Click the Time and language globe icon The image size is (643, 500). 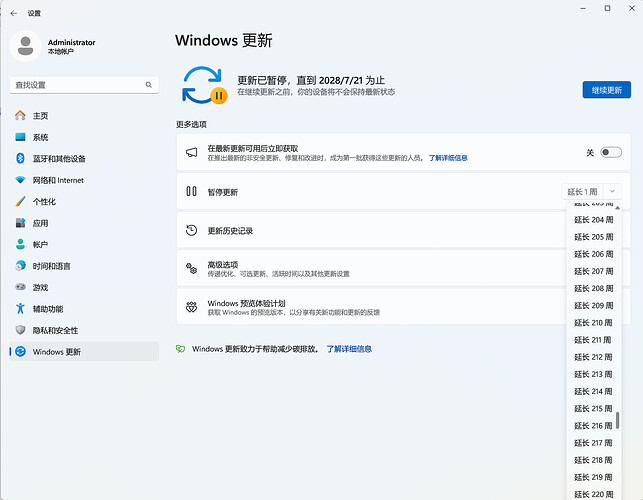[x=20, y=266]
